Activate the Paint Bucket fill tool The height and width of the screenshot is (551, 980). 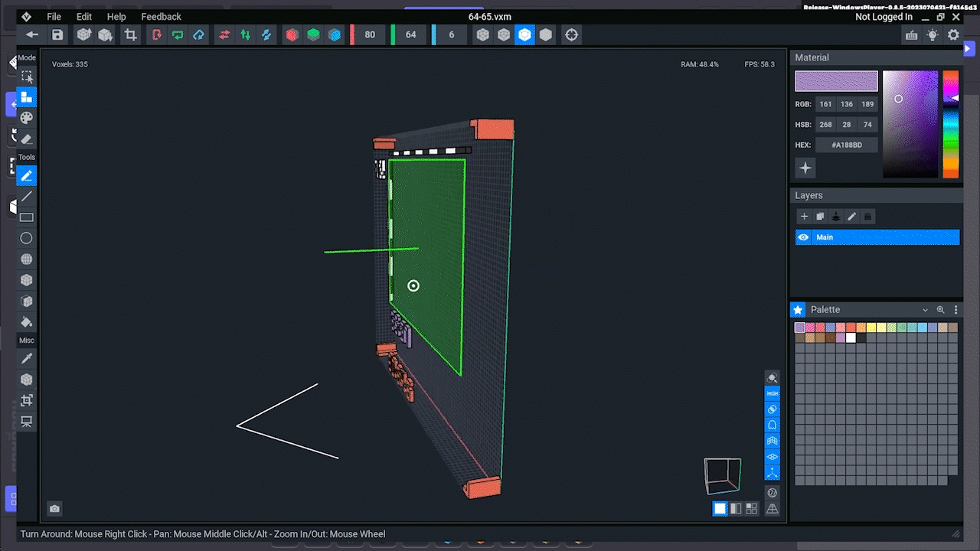[x=27, y=322]
